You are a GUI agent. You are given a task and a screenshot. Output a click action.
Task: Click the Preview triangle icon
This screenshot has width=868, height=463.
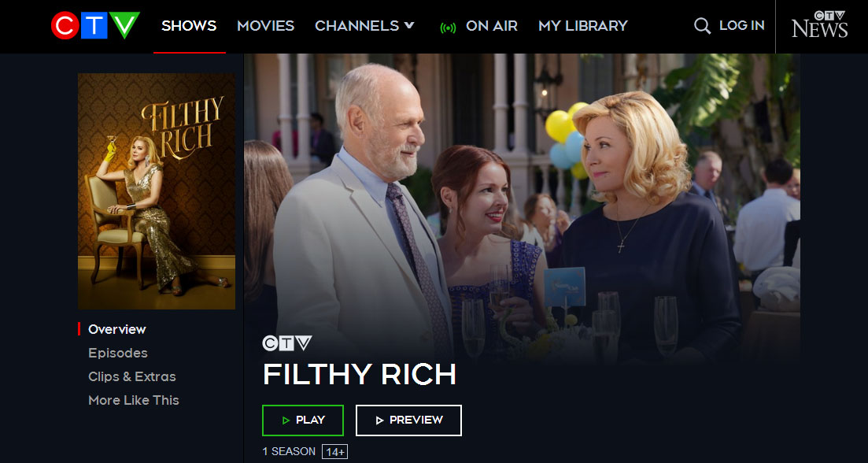coord(379,420)
